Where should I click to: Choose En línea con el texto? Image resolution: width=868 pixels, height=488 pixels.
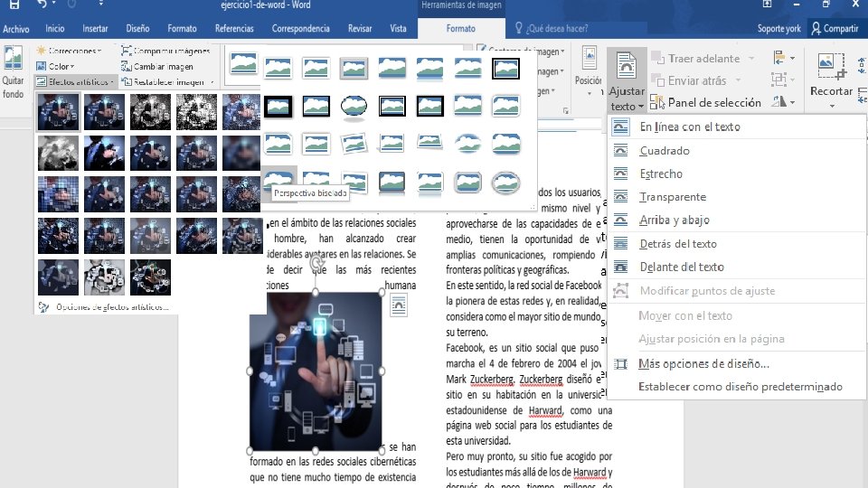coord(737,127)
